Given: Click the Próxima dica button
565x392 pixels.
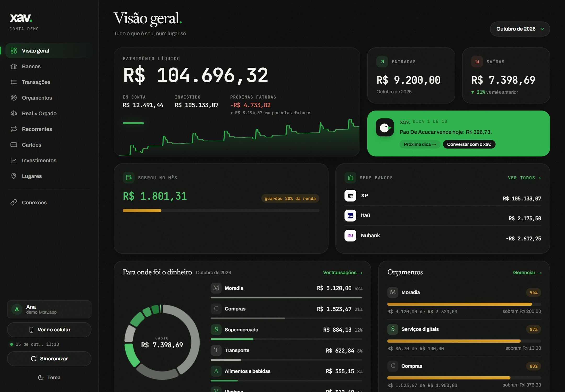Looking at the screenshot, I should click(420, 144).
